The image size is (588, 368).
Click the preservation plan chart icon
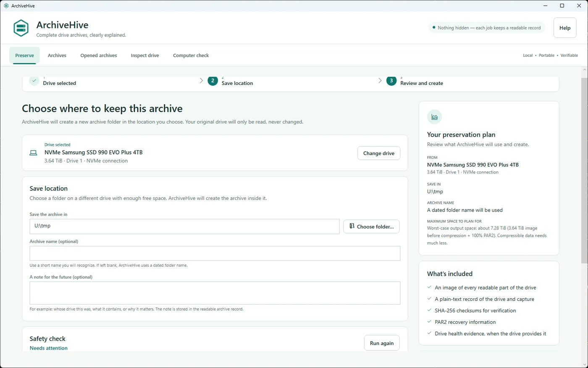click(x=434, y=117)
